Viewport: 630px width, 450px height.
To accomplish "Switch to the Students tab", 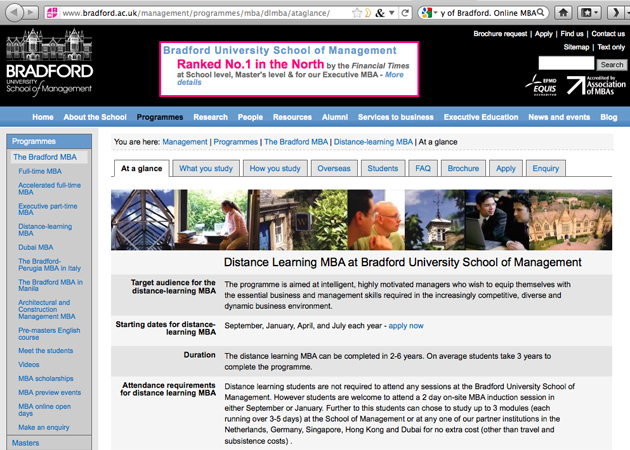I will [x=382, y=168].
